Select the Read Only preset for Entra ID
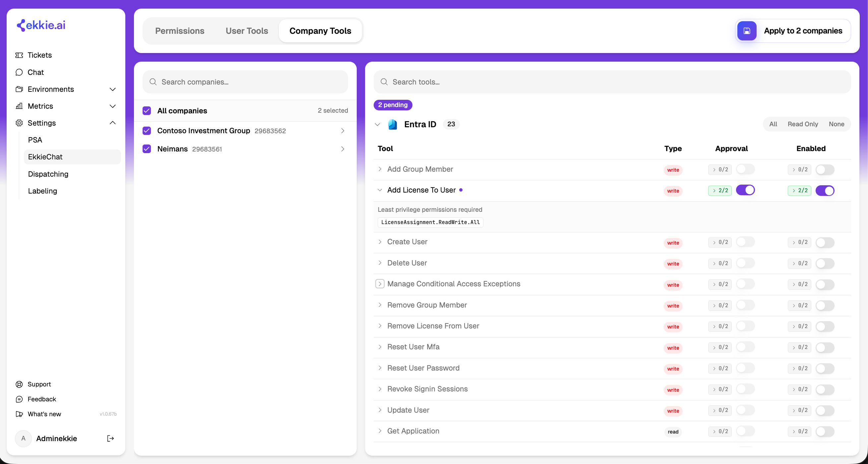868x464 pixels. (x=803, y=124)
